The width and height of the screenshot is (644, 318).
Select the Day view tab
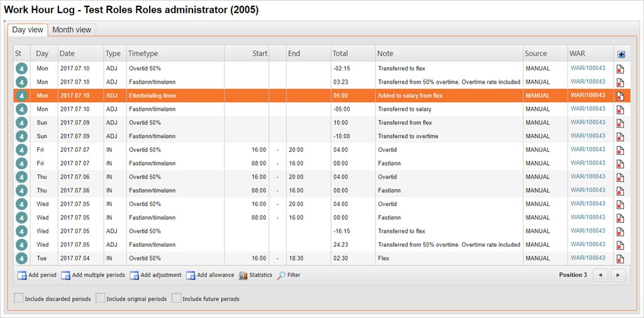28,30
